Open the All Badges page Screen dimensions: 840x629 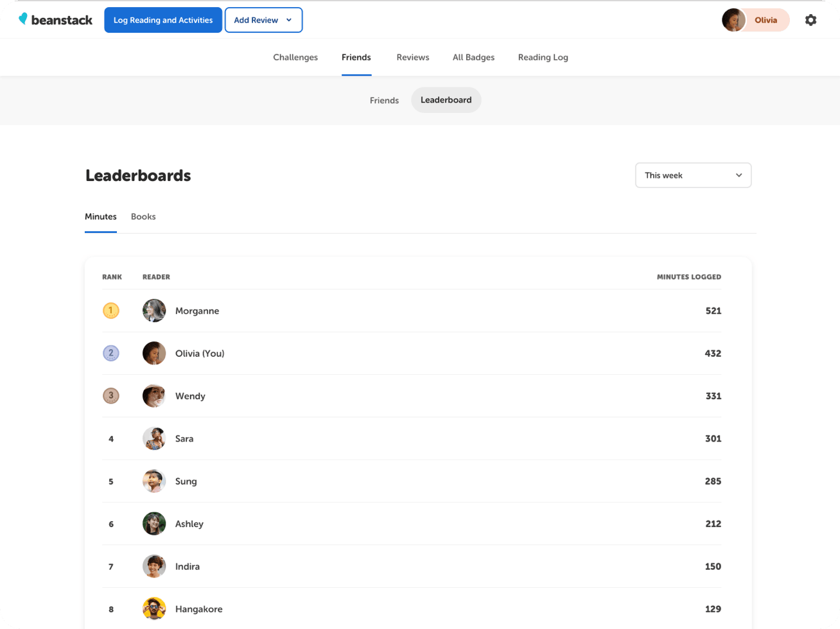473,57
